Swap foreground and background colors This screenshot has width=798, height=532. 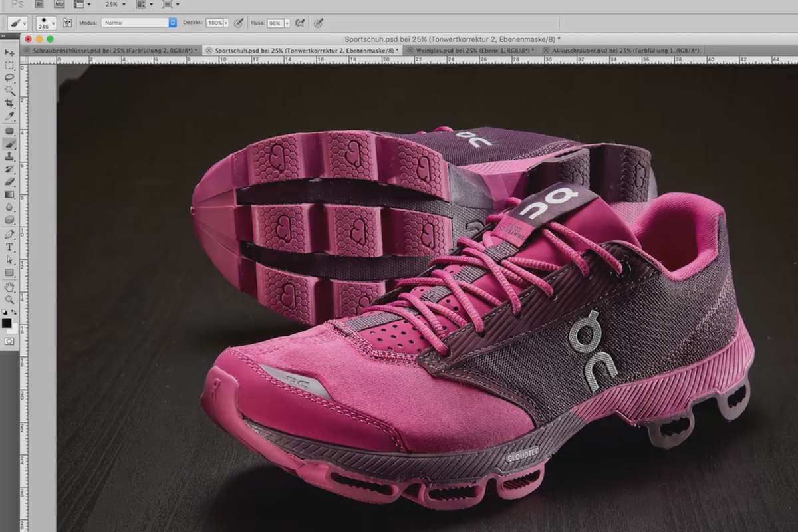(14, 312)
